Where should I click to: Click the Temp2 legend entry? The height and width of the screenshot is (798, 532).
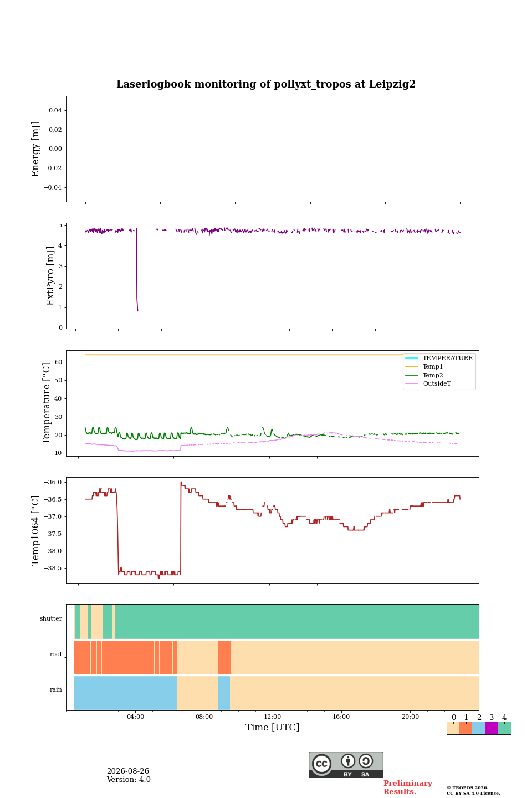(424, 375)
